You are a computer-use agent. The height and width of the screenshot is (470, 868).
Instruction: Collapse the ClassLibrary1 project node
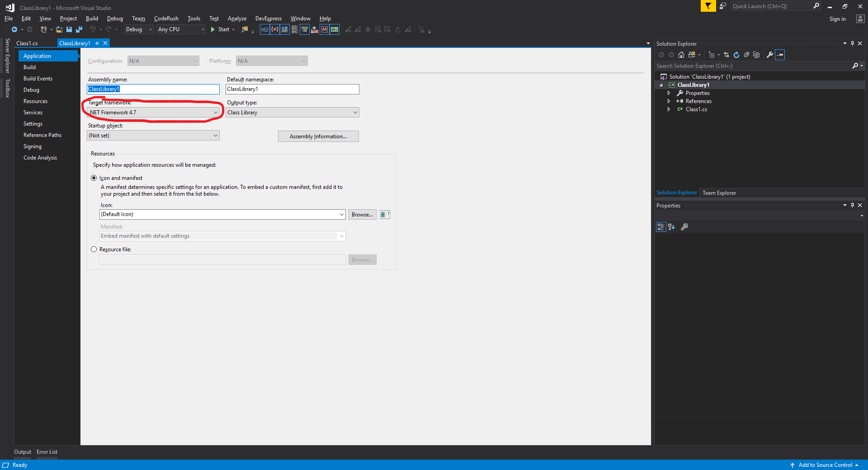661,85
